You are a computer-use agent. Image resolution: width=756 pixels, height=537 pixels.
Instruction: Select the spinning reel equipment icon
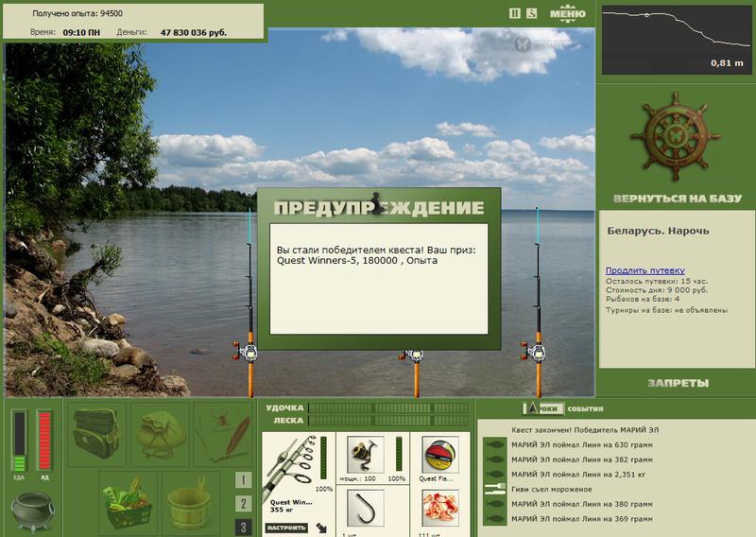pos(366,455)
